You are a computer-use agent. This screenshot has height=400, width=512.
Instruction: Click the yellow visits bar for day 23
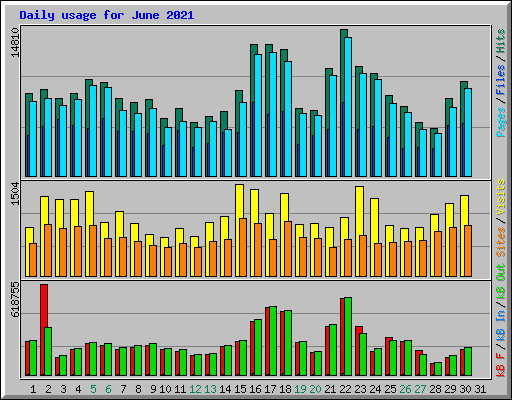pyautogui.click(x=359, y=211)
